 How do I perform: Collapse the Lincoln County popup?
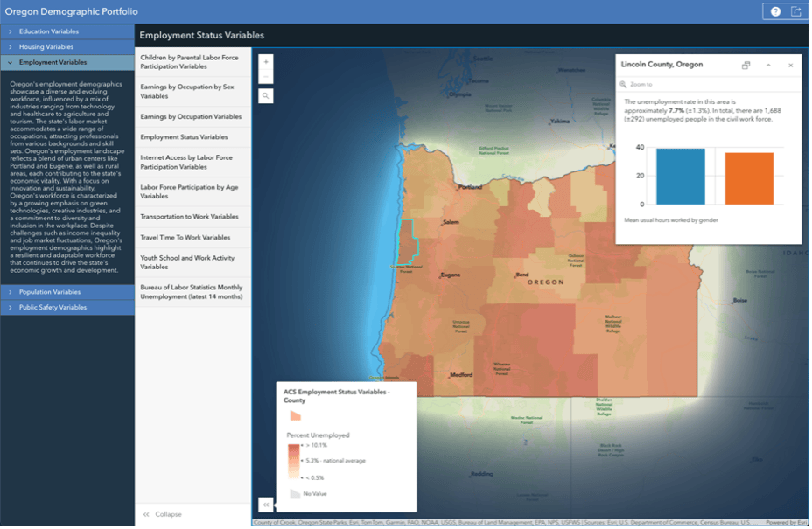(x=769, y=66)
